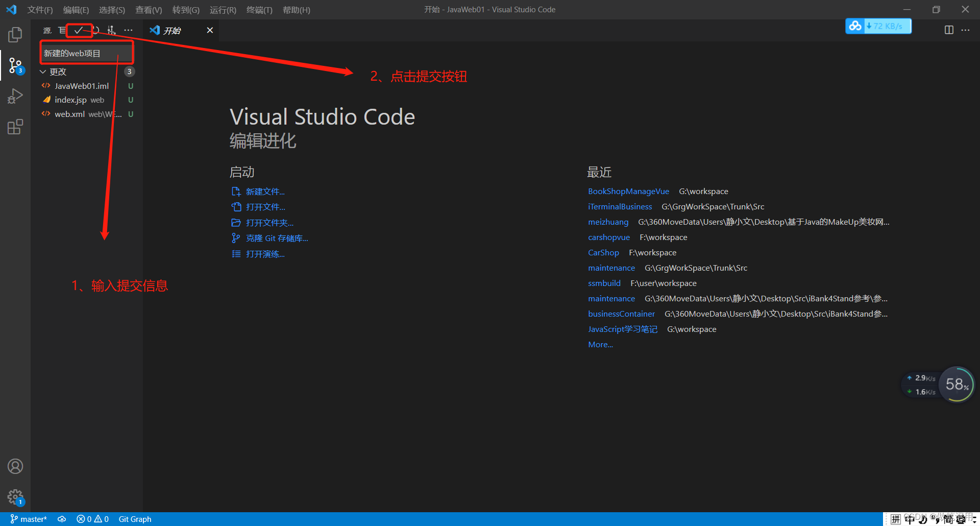Split the editor to the right
This screenshot has height=526, width=980.
tap(949, 30)
